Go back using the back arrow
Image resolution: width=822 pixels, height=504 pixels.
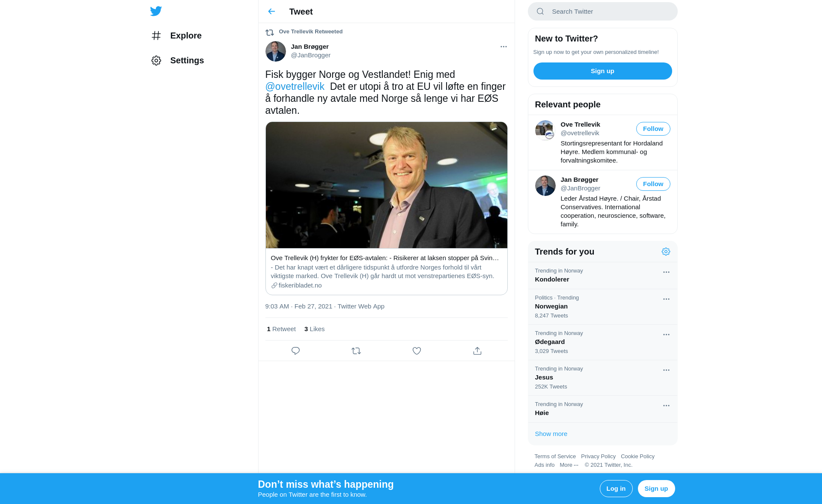[x=271, y=12]
